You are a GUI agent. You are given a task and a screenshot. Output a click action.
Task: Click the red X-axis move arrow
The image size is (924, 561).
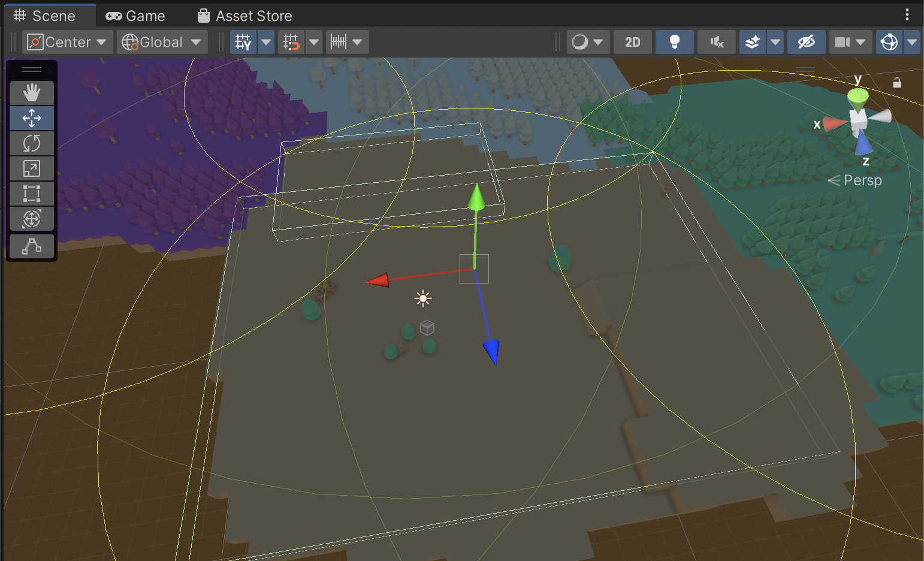(378, 279)
